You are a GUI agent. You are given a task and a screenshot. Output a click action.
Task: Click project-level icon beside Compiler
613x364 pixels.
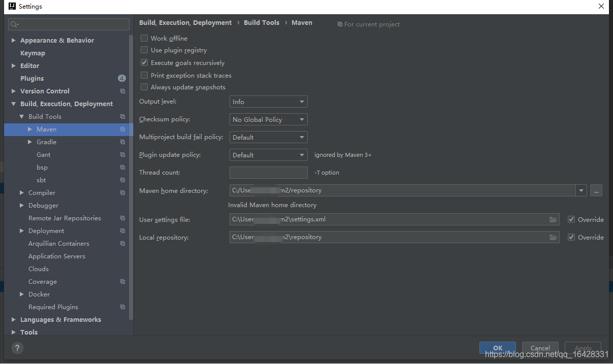(122, 193)
